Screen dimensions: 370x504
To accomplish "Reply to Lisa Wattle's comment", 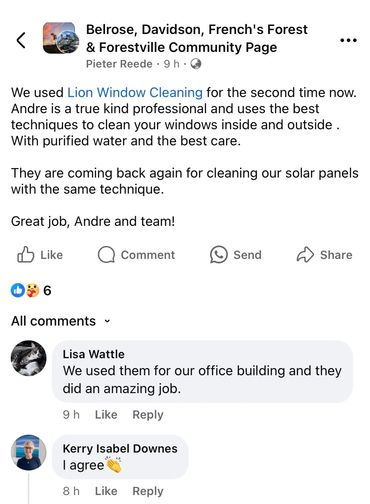I will (148, 414).
